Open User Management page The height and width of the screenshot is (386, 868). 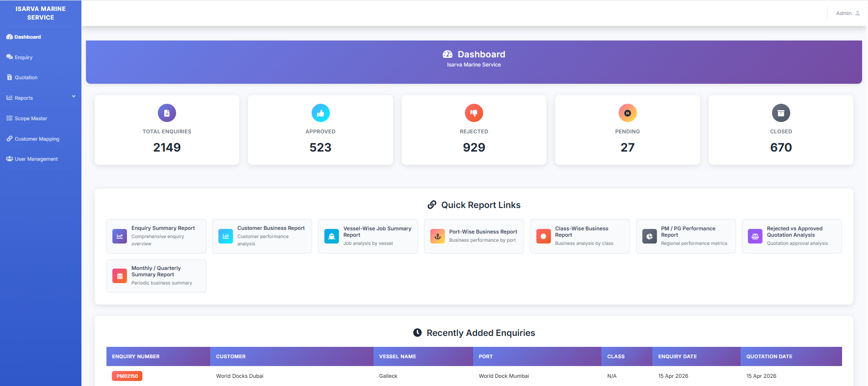(x=36, y=159)
